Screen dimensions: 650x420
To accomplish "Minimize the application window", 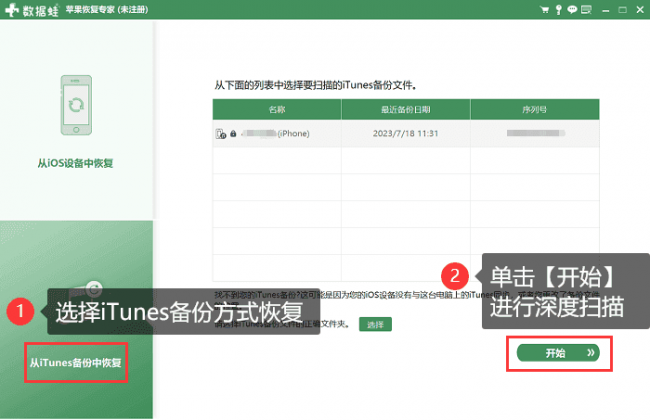I will [x=606, y=10].
